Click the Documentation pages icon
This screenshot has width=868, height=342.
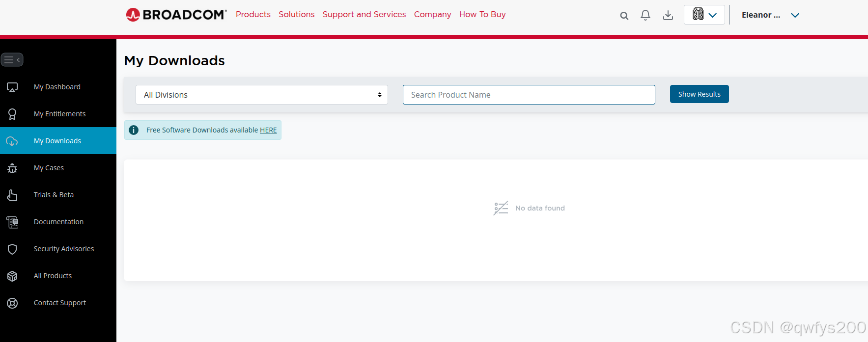coord(12,222)
